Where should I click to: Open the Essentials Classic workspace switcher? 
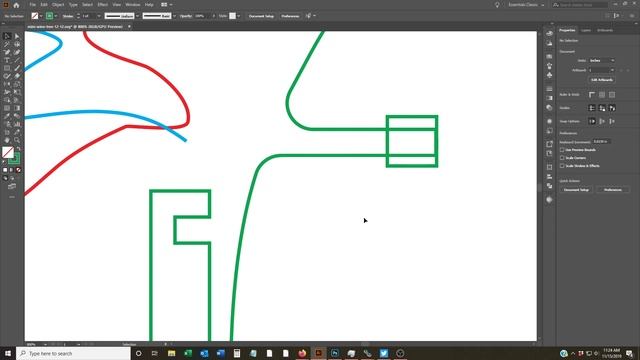526,5
